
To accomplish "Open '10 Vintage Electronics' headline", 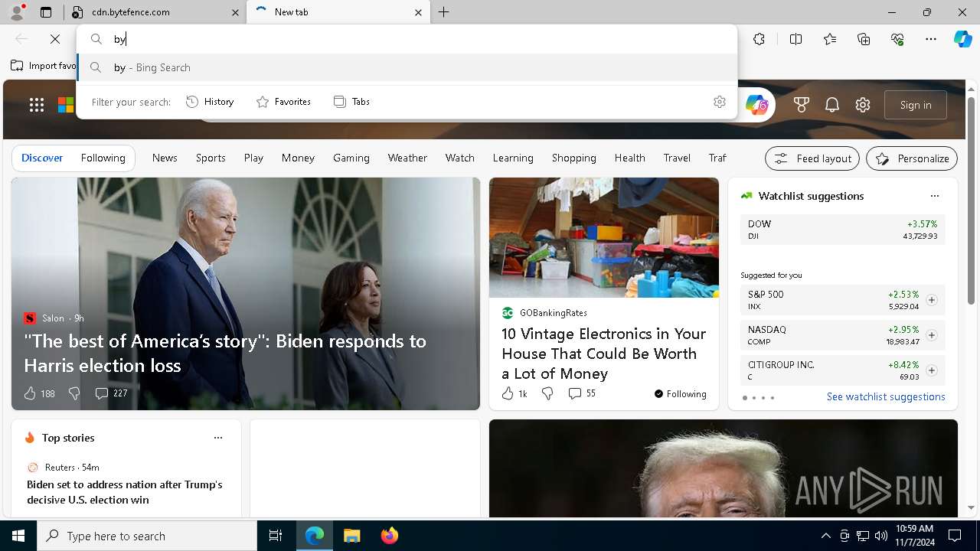I will pyautogui.click(x=603, y=354).
